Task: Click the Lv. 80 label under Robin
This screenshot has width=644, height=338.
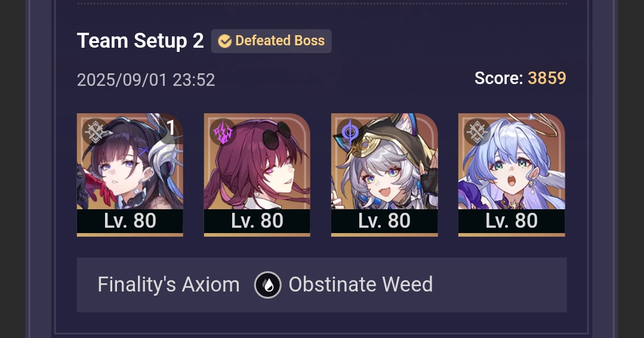Action: (x=511, y=221)
